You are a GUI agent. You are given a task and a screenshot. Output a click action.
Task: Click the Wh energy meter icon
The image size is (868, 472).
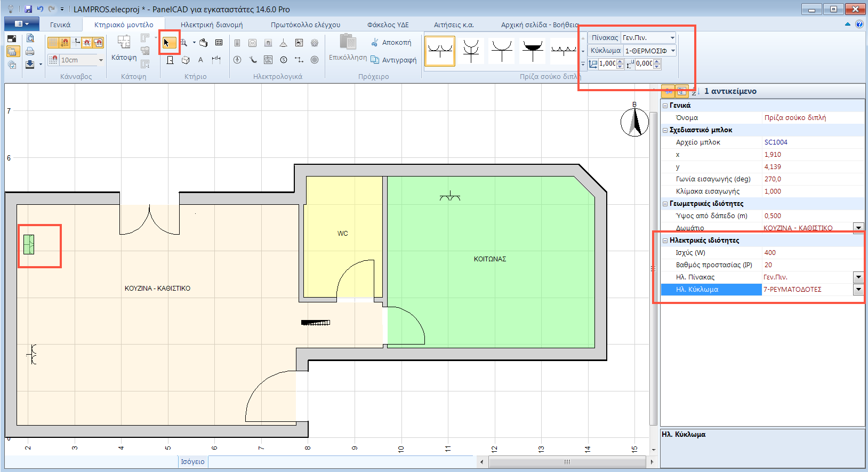[268, 60]
